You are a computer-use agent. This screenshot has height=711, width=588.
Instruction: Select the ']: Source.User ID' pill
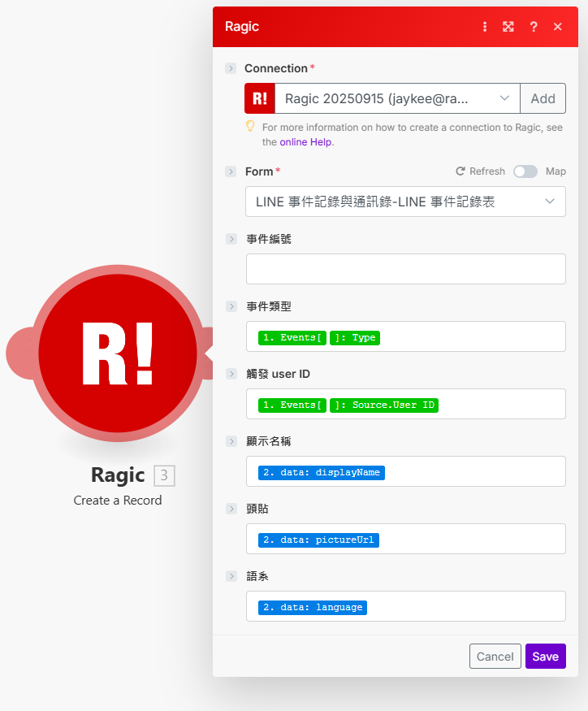(x=384, y=405)
